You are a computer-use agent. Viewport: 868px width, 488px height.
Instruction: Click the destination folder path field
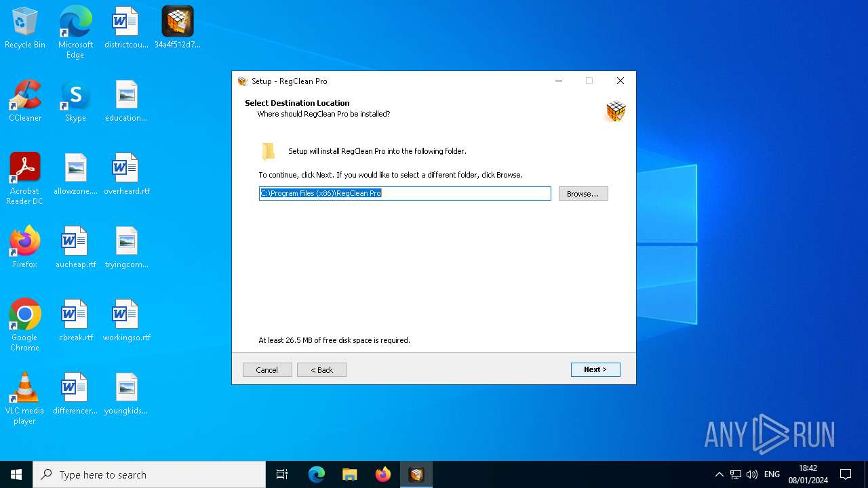[405, 193]
